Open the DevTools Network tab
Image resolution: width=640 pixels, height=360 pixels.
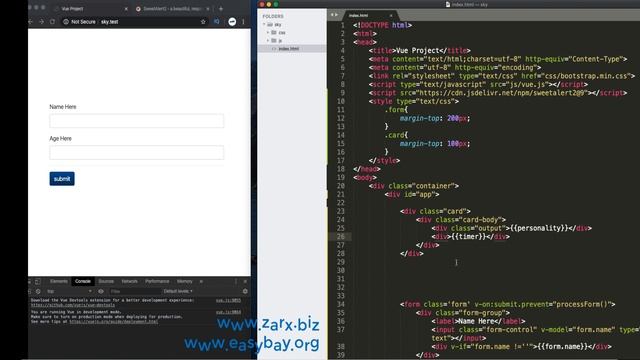coord(129,282)
